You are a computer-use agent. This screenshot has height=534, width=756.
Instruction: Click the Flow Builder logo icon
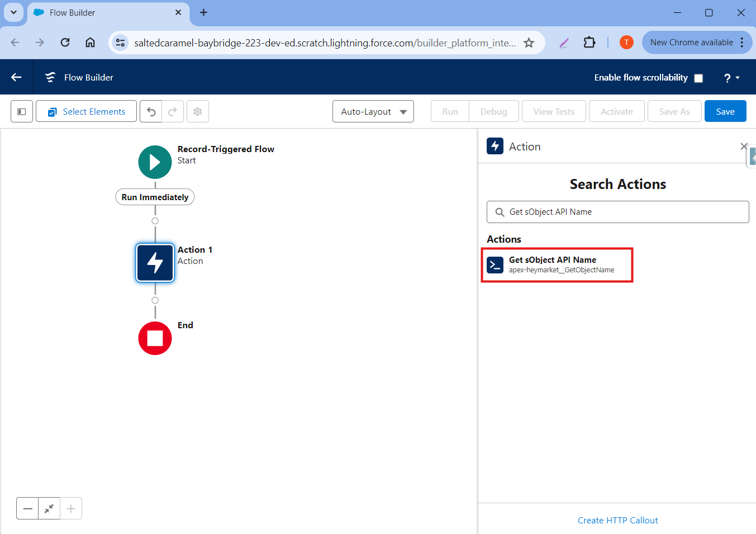pyautogui.click(x=50, y=77)
